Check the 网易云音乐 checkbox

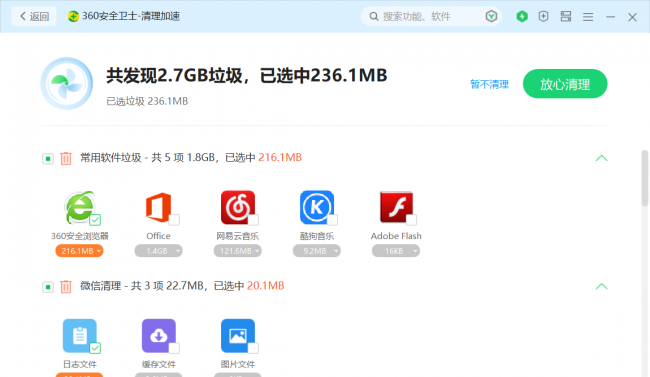point(253,219)
